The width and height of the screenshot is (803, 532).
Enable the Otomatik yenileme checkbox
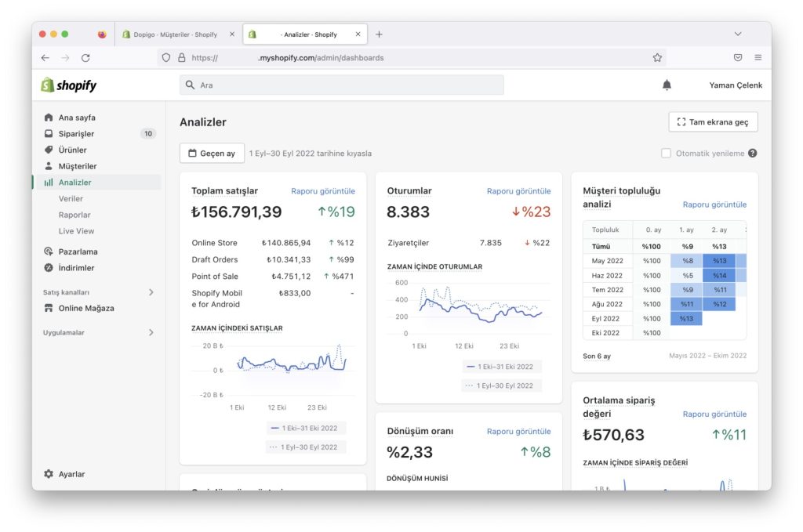pyautogui.click(x=666, y=154)
